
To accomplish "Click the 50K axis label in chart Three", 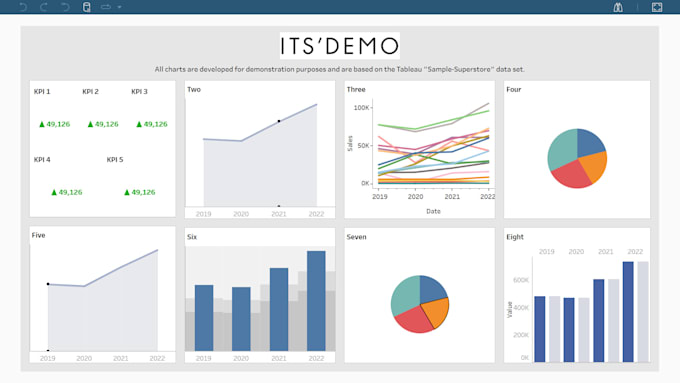I will pos(363,146).
